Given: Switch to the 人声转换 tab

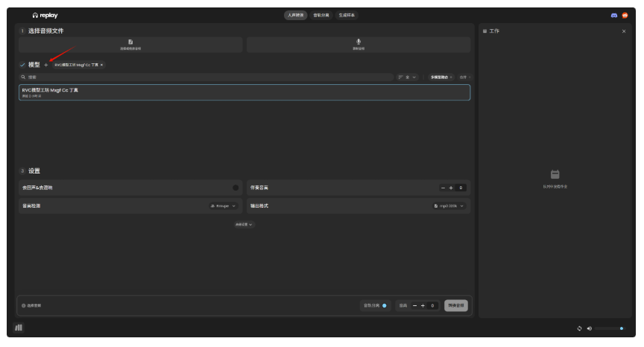Looking at the screenshot, I should click(x=295, y=15).
